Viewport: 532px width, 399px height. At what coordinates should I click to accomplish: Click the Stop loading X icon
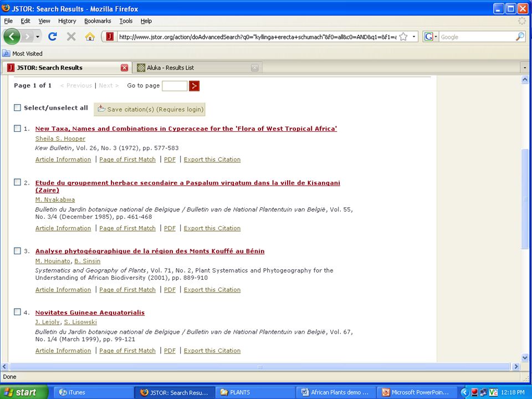tap(71, 37)
